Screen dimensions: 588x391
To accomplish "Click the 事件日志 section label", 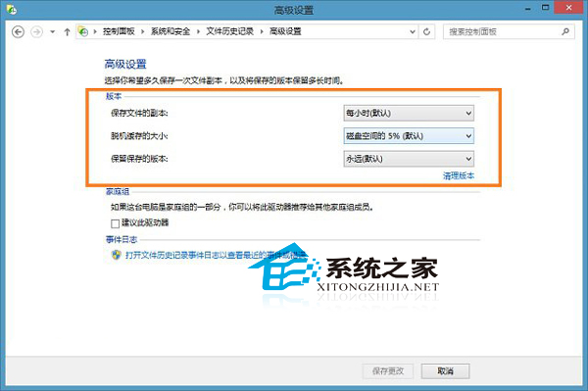I will click(122, 239).
